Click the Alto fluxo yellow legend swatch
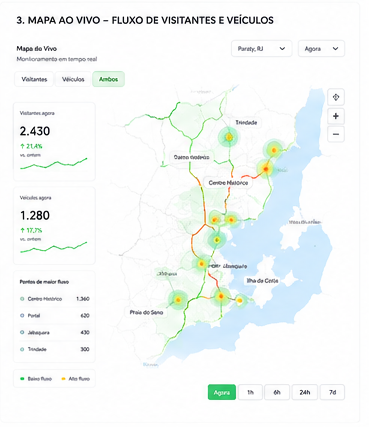This screenshot has height=427, width=369. coord(63,379)
